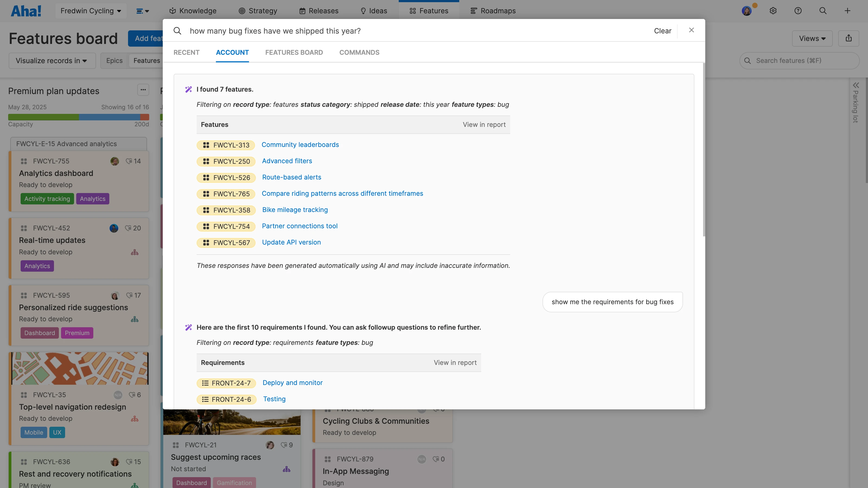Click the plus icon to add new
Screen dimensions: 868x488
click(x=847, y=11)
